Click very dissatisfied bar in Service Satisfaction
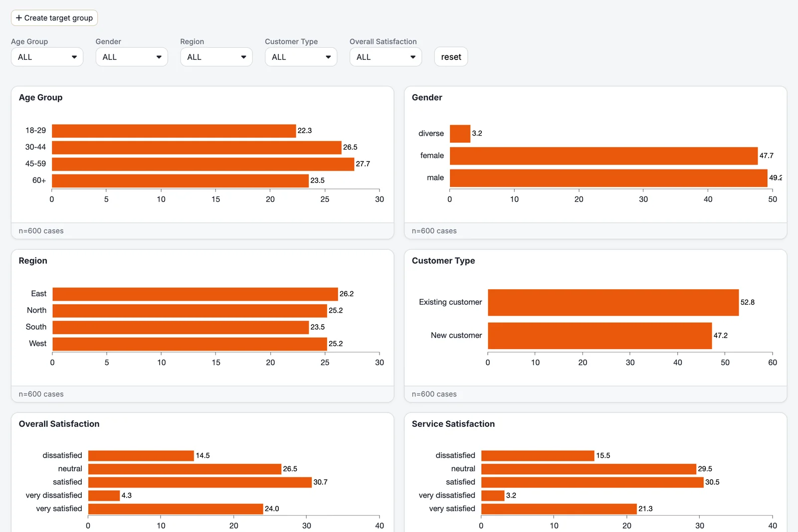 point(493,496)
